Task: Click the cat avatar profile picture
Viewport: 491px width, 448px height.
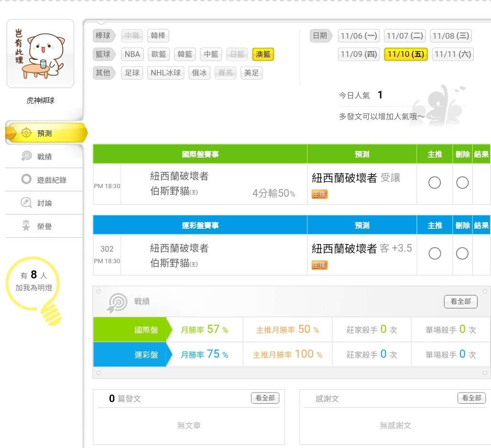Action: pyautogui.click(x=40, y=54)
